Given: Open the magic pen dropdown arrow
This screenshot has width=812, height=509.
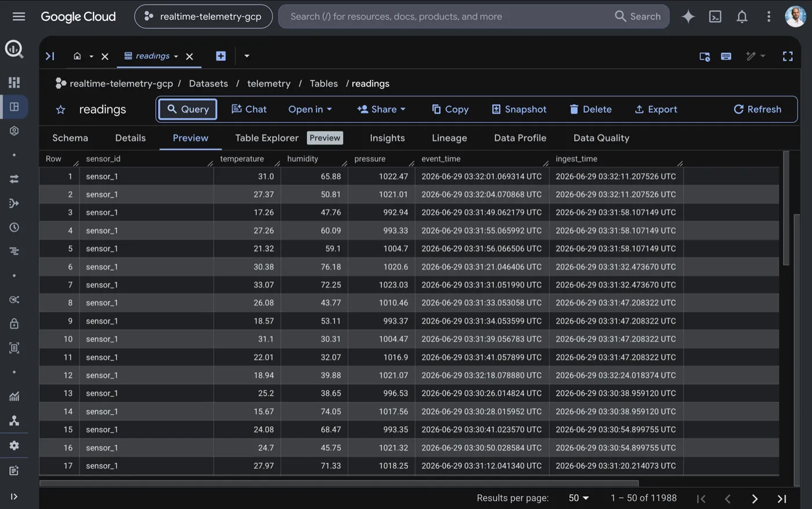Looking at the screenshot, I should 763,56.
